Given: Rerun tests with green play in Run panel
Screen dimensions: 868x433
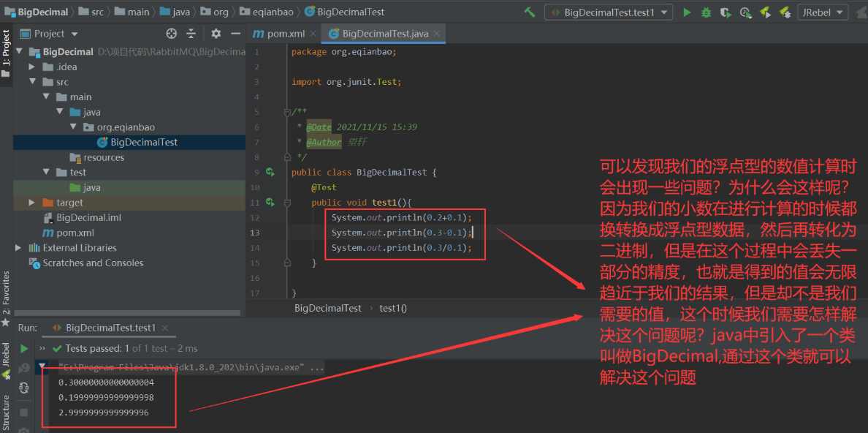Looking at the screenshot, I should tap(24, 349).
